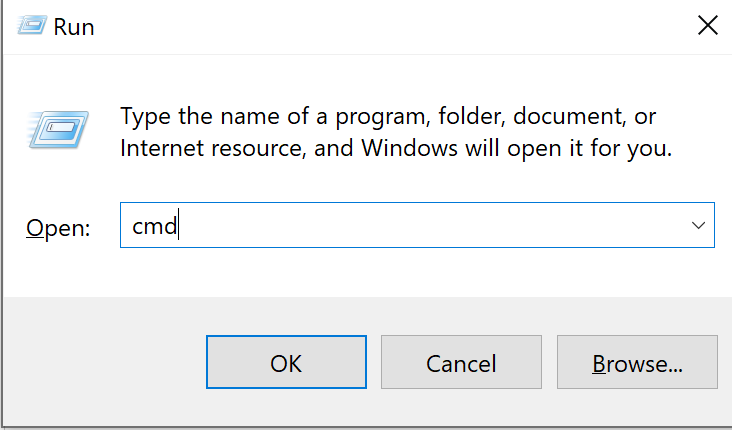Click the empty title bar area
Screen dimensions: 732x430
point(380,27)
